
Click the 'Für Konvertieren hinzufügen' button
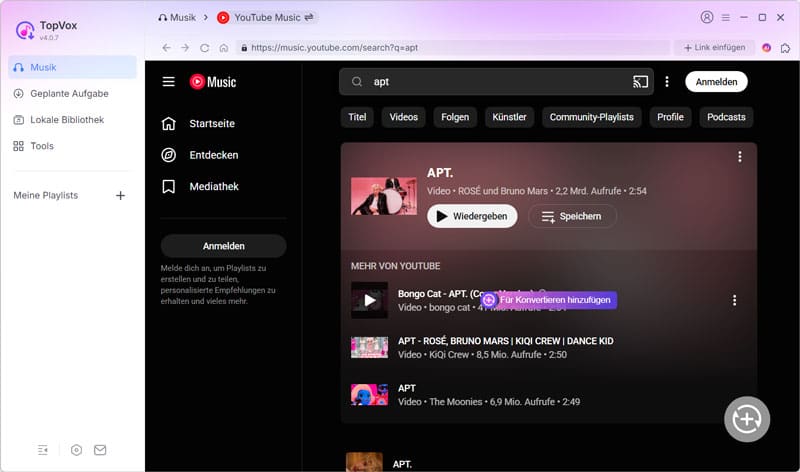pyautogui.click(x=548, y=300)
